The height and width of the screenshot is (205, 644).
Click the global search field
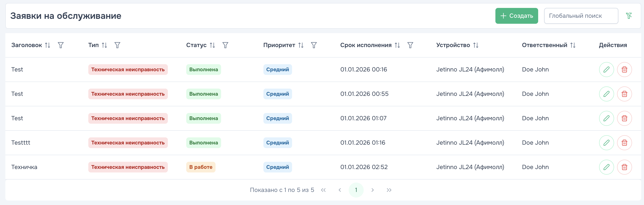(x=581, y=16)
